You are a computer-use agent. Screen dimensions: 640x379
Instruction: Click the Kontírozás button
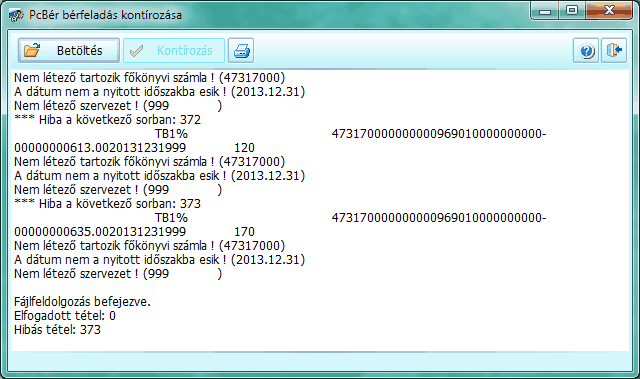[x=174, y=51]
